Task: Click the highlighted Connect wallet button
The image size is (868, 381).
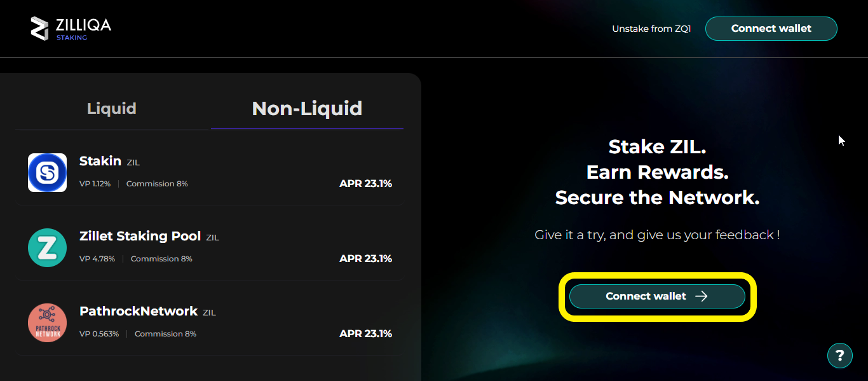Action: click(x=657, y=296)
